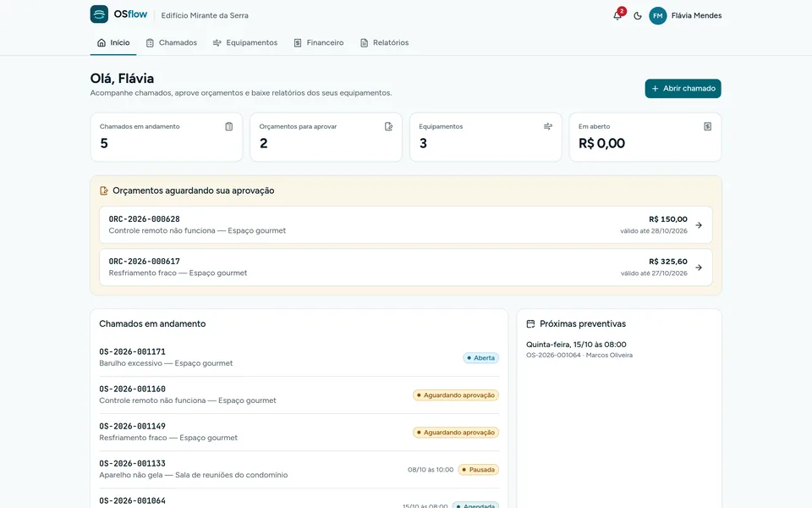Screen dimensions: 812x508
Task: Click calendar icon beside Próximas preventivas
Action: coord(530,324)
